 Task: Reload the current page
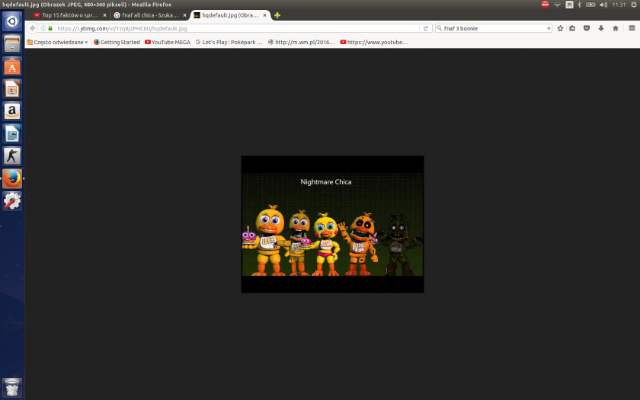pos(425,28)
